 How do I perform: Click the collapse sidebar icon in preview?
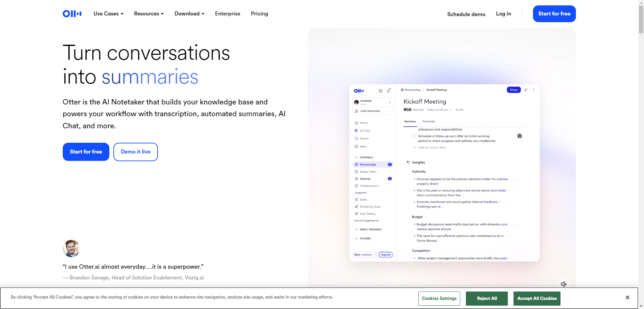pyautogui.click(x=381, y=91)
